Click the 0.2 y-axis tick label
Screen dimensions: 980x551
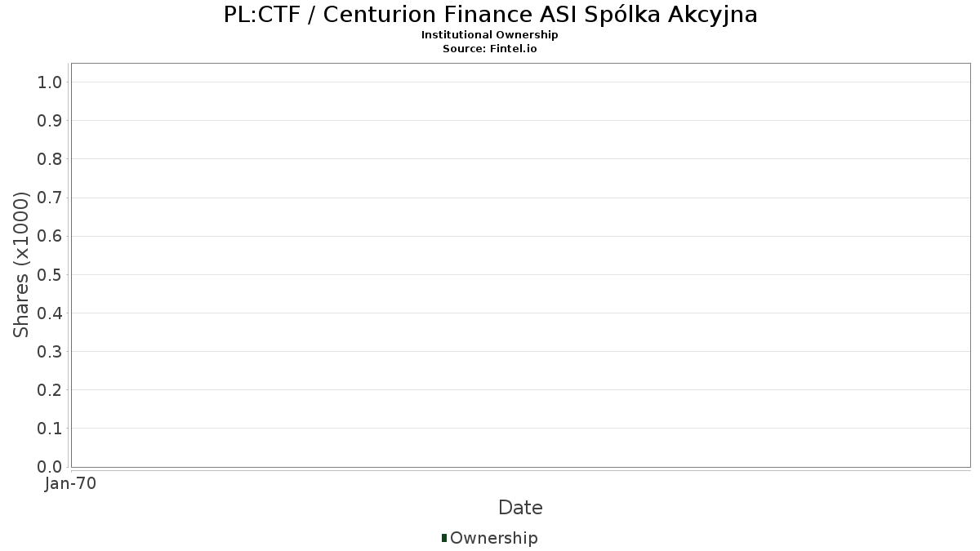click(50, 389)
